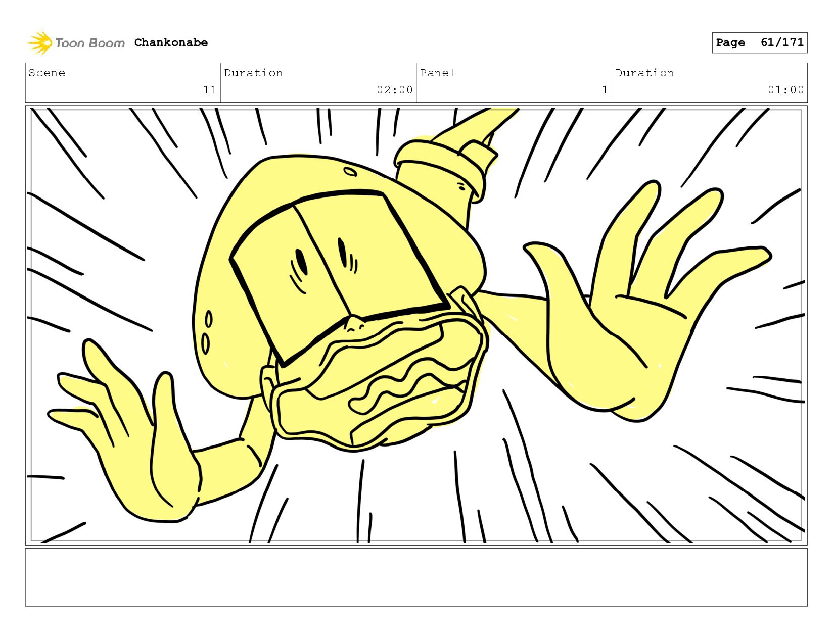834x644 pixels.
Task: Select the scene number 11
Action: tap(210, 90)
